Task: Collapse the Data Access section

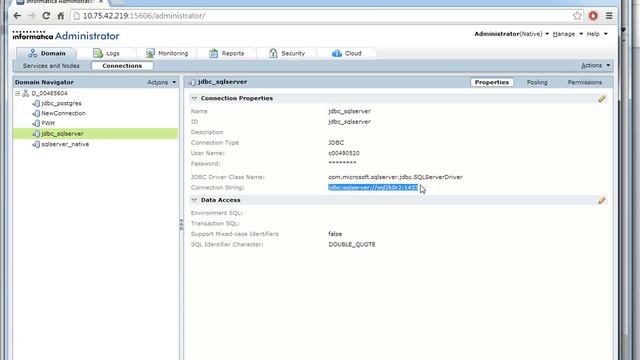Action: coord(194,200)
